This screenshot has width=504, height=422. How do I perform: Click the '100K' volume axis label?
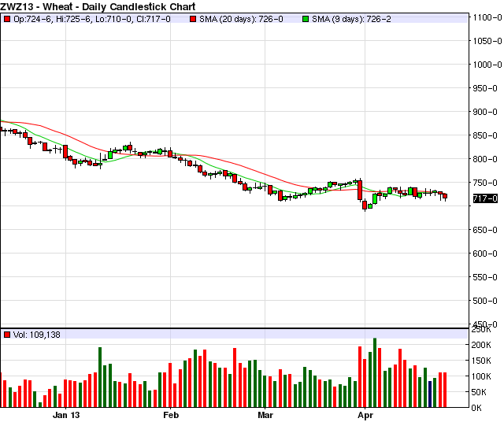(481, 376)
